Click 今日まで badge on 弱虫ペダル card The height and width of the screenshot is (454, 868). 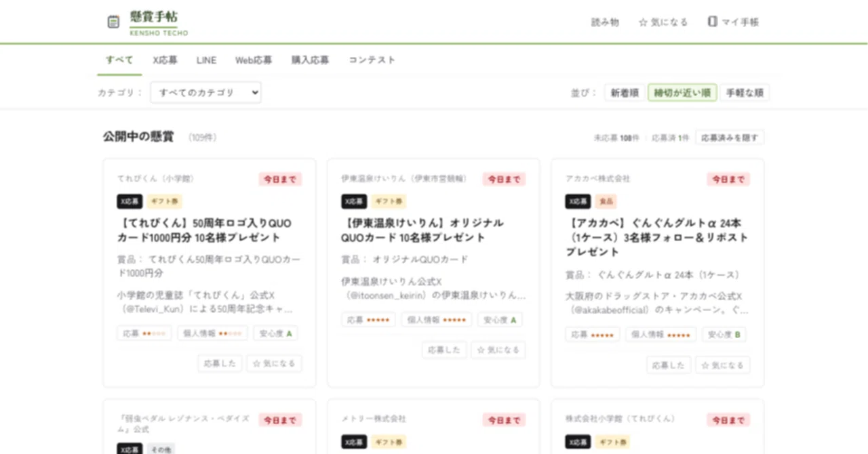point(280,420)
